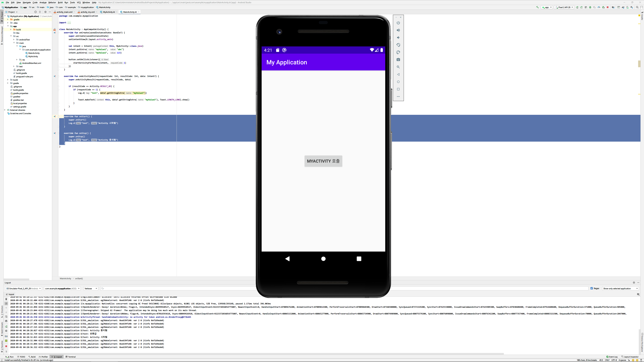Open the Profiler gauge icon in toolbar
This screenshot has height=362, width=644.
coord(599,7)
